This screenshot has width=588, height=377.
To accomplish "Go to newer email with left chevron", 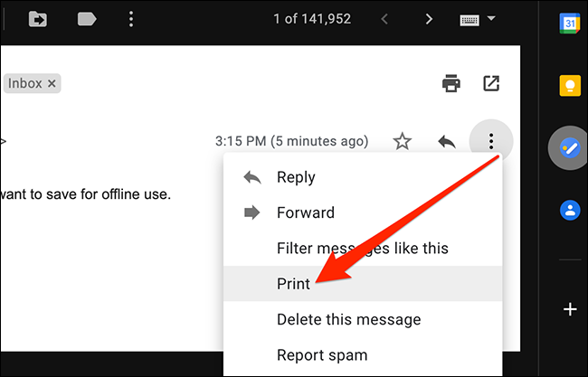I will tap(384, 19).
